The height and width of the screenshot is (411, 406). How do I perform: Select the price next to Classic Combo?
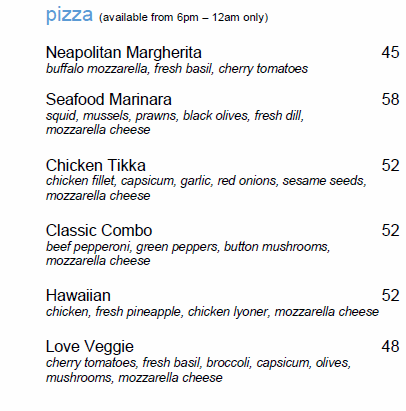390,230
